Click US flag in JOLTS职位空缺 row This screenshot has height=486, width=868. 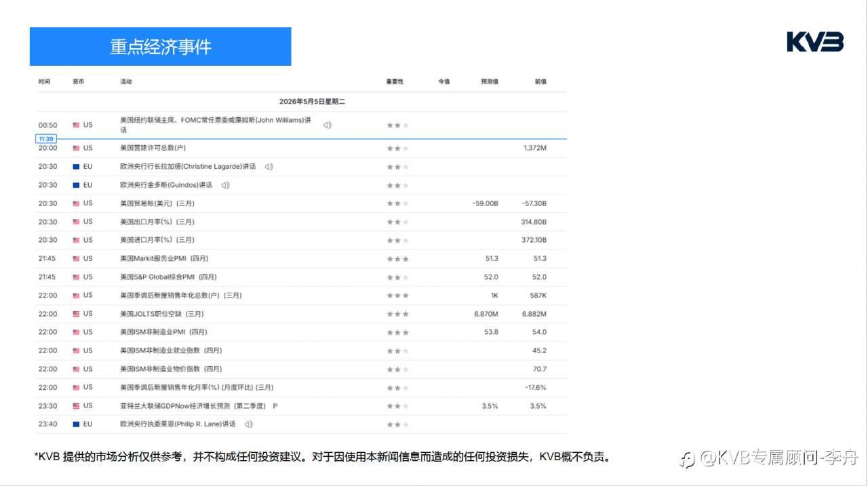click(77, 314)
